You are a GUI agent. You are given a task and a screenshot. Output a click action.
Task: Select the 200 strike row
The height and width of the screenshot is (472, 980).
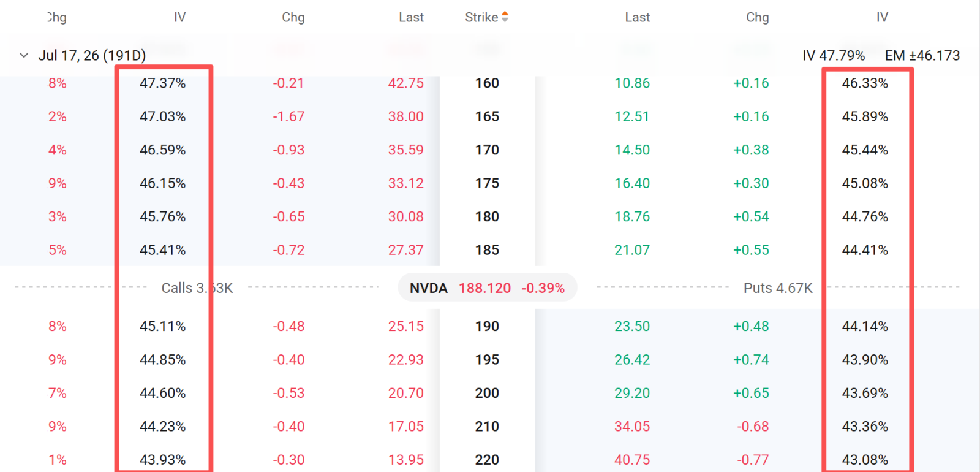coord(490,393)
